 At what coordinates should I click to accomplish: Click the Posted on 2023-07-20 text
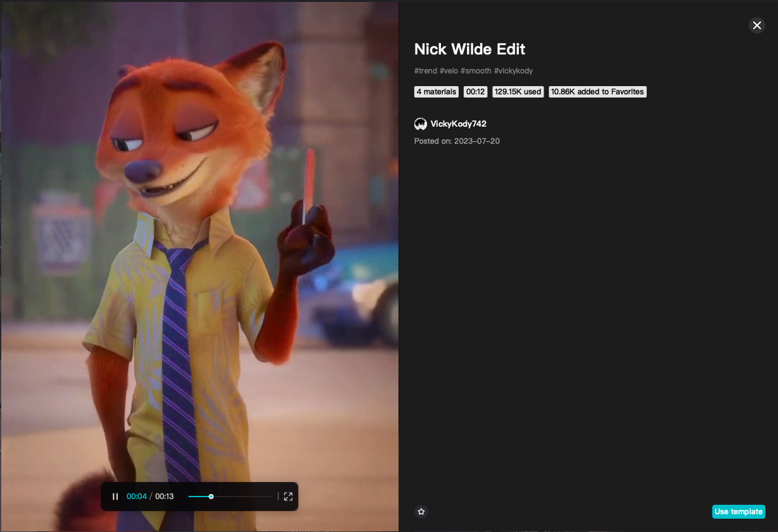[457, 141]
